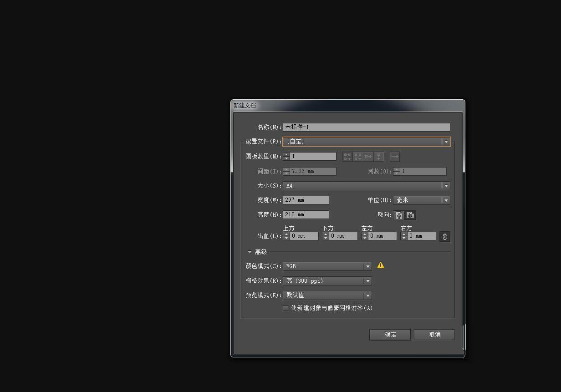
Task: Click the right-to-left layout arrow icon
Action: 395,157
